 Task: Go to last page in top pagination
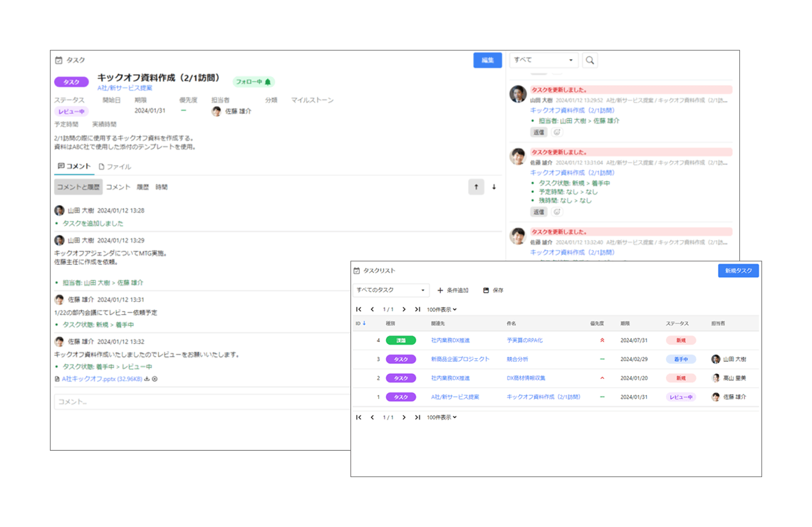(417, 310)
